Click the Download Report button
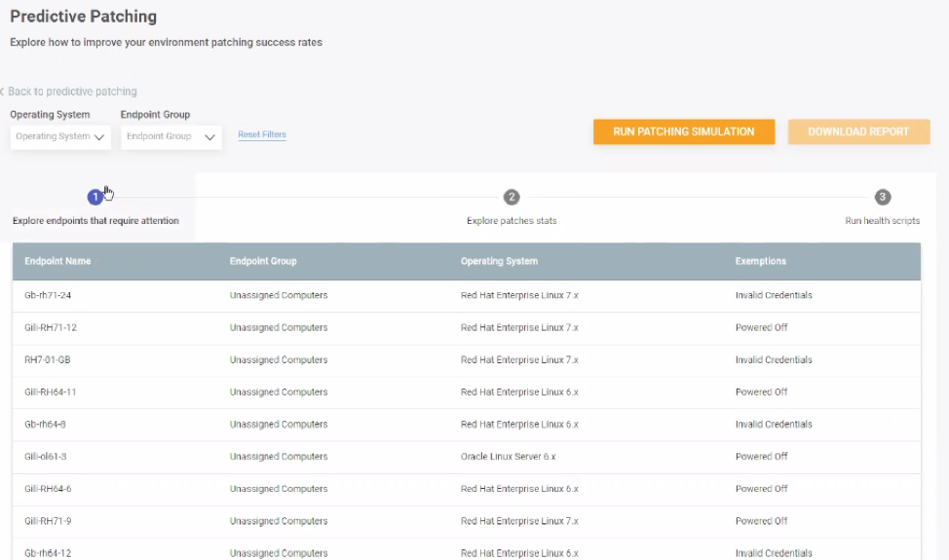 [x=858, y=131]
